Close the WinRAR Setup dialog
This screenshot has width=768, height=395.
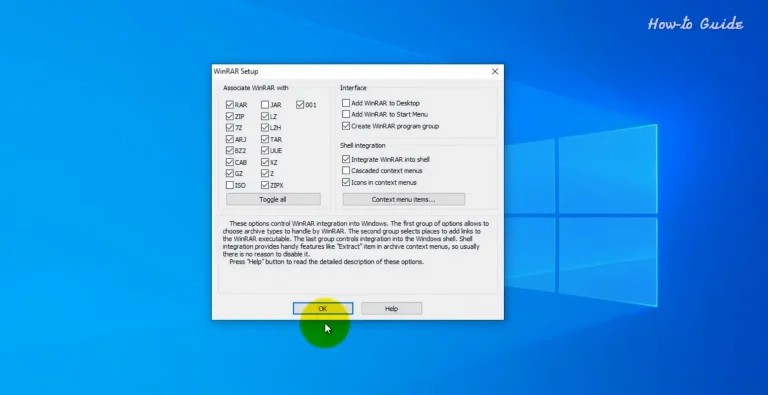click(495, 72)
